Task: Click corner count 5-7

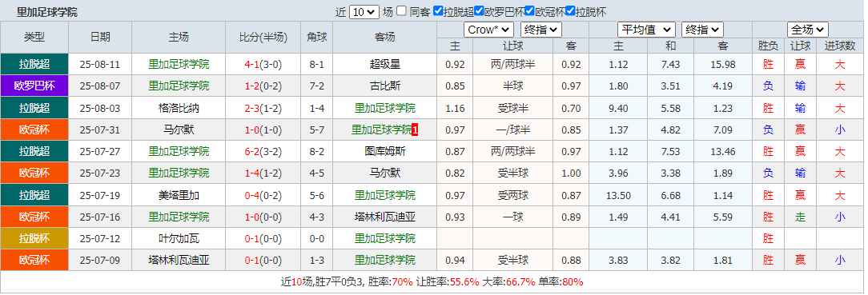Action: pyautogui.click(x=317, y=130)
